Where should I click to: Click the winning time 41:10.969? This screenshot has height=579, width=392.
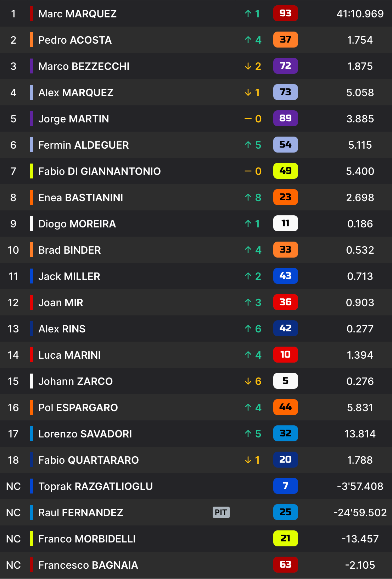pyautogui.click(x=360, y=14)
